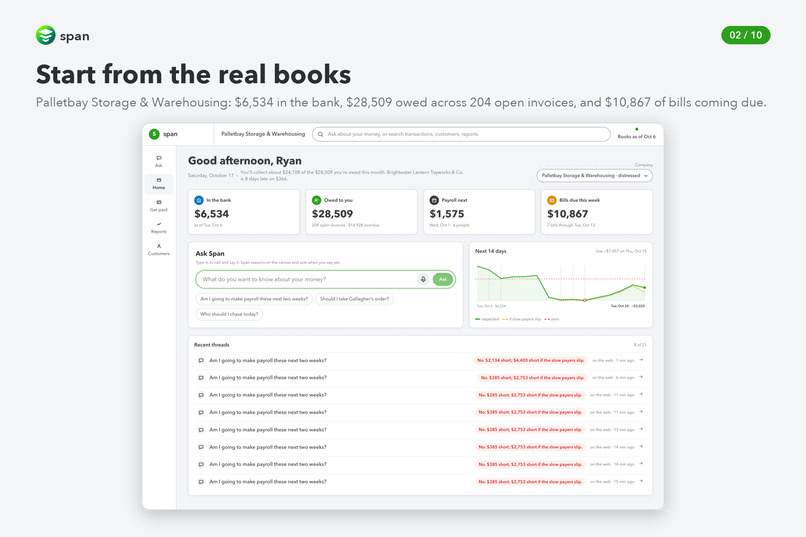The height and width of the screenshot is (537, 806).
Task: Click the green status dot above Books as of Oct 6
Action: (637, 129)
